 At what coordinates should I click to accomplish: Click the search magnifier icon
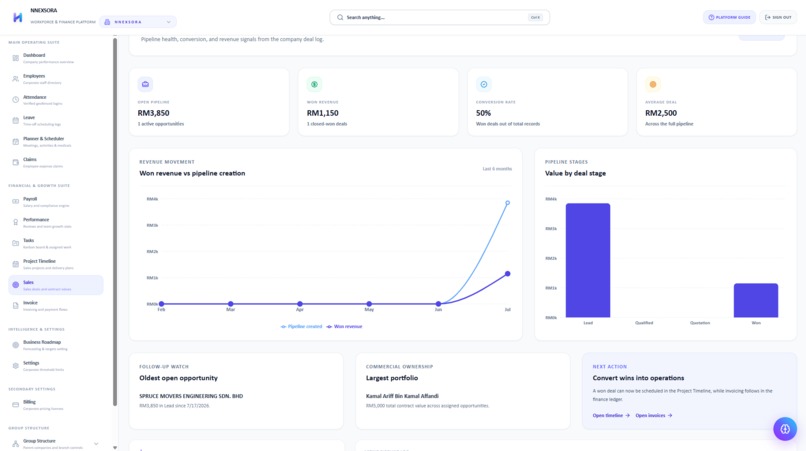click(340, 17)
